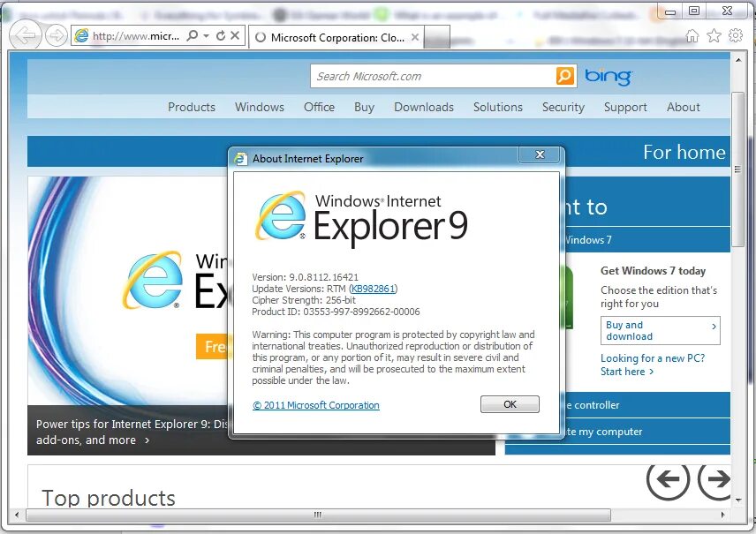
Task: Click the 2011 Microsoft Corporation copyright link
Action: (316, 405)
